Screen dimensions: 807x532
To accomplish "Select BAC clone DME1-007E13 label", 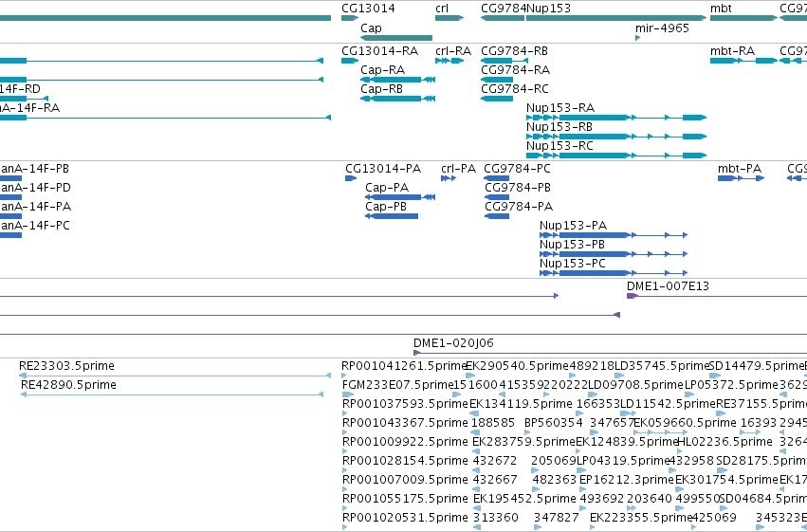I will [x=668, y=286].
